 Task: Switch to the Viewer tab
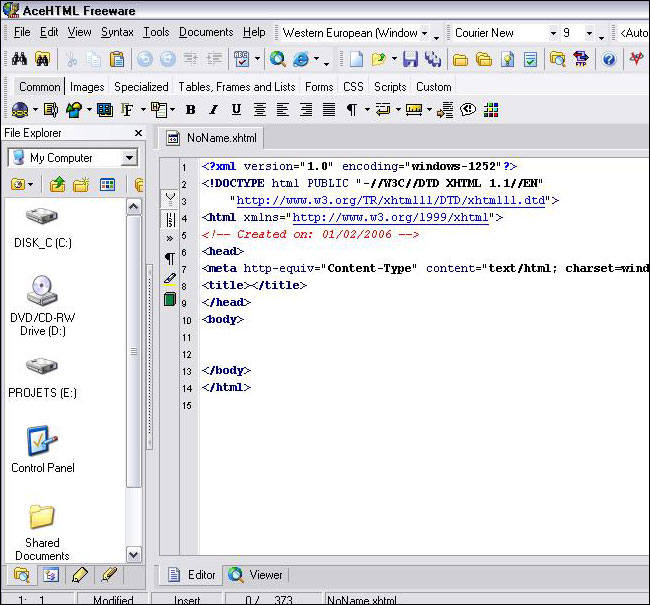point(256,575)
